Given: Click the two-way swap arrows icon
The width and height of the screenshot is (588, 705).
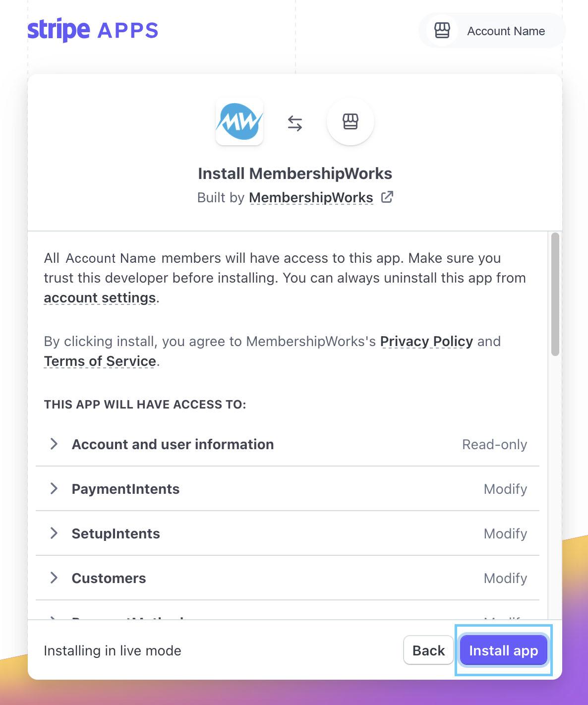Looking at the screenshot, I should (295, 123).
